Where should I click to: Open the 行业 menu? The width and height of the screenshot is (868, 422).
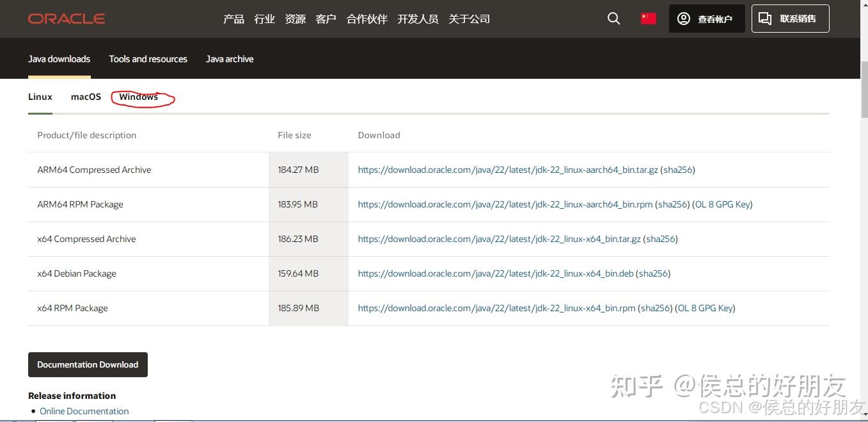point(264,19)
